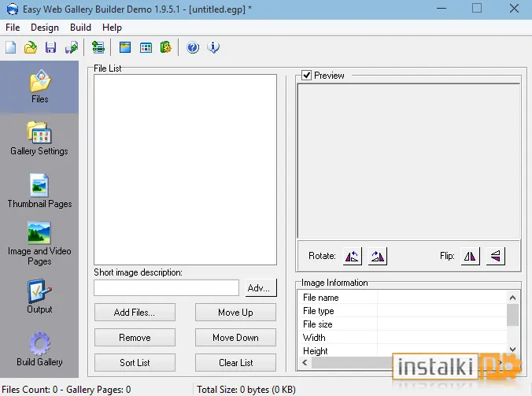
Task: Open the Gallery Settings sidebar section
Action: click(x=39, y=139)
